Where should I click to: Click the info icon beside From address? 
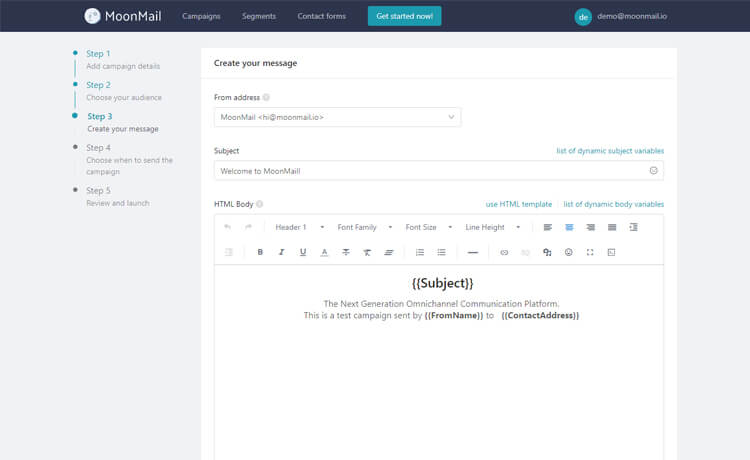click(x=266, y=97)
